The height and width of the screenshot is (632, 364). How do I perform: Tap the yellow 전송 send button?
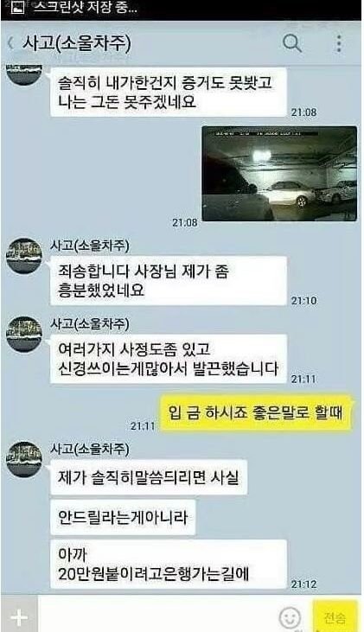(x=335, y=617)
